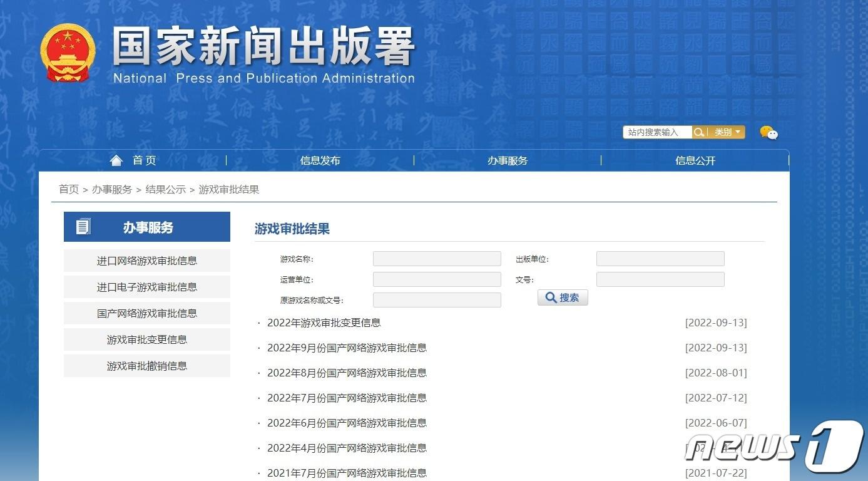This screenshot has height=481, width=868.
Task: Click the magnifier icon in site search
Action: tap(699, 132)
